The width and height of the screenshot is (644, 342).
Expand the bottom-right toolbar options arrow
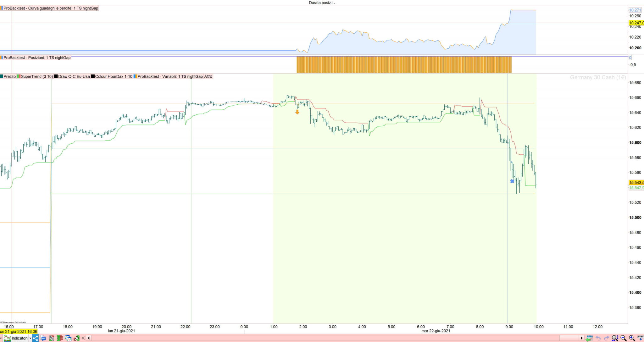[640, 338]
